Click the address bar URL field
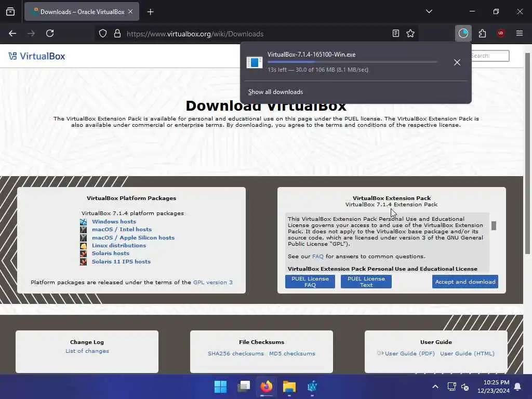Screen dimensions: 532x399 [x=258, y=34]
